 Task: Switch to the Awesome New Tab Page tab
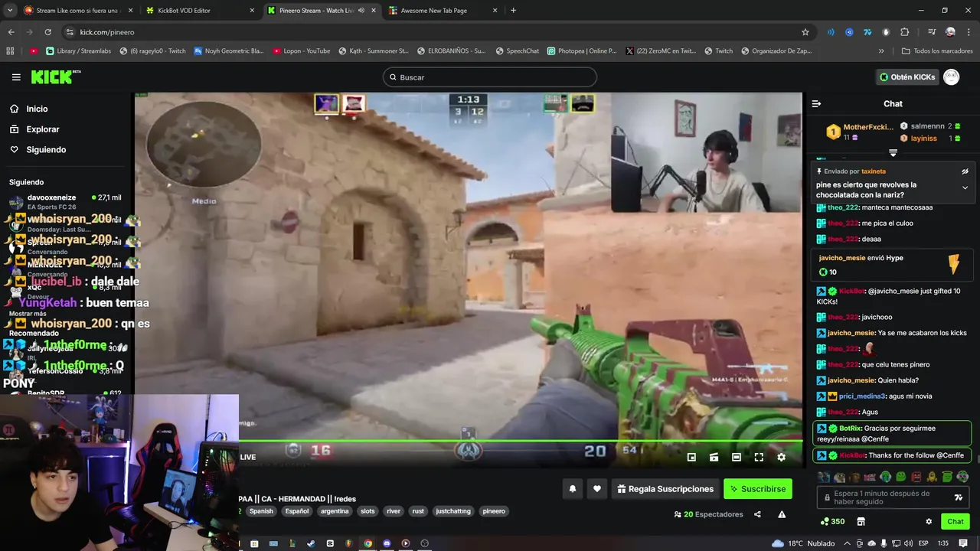tap(442, 11)
